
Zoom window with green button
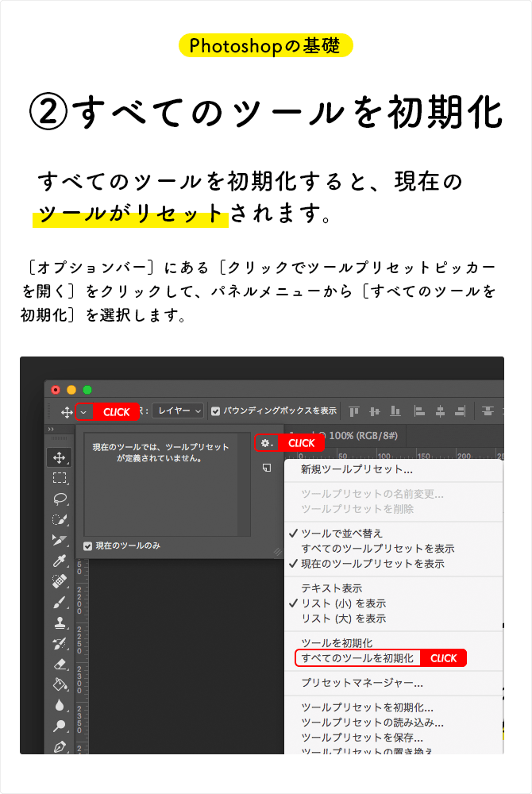87,389
